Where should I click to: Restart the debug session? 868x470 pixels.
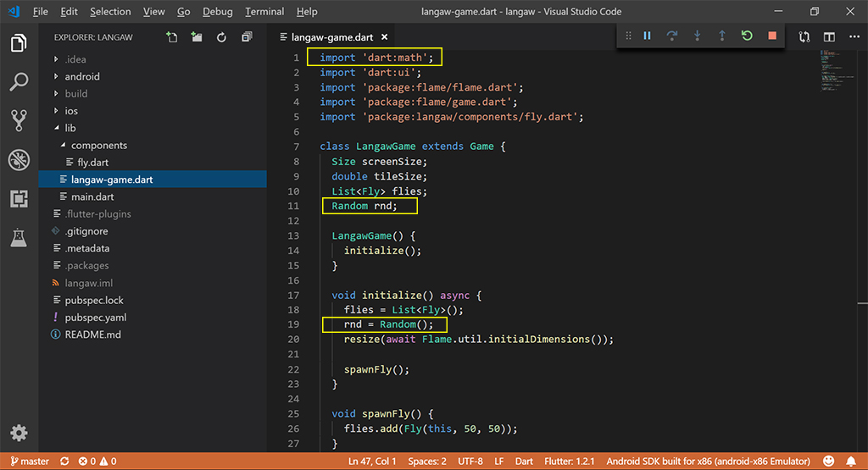coord(746,36)
